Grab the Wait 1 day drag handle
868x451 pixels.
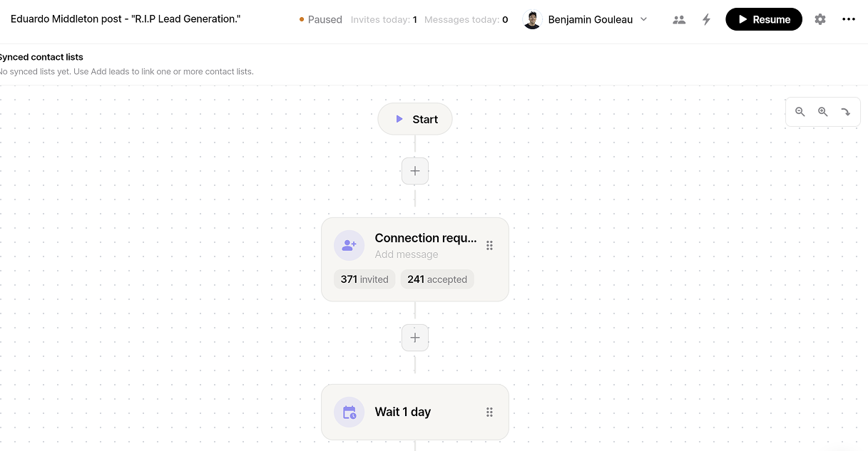coord(490,412)
